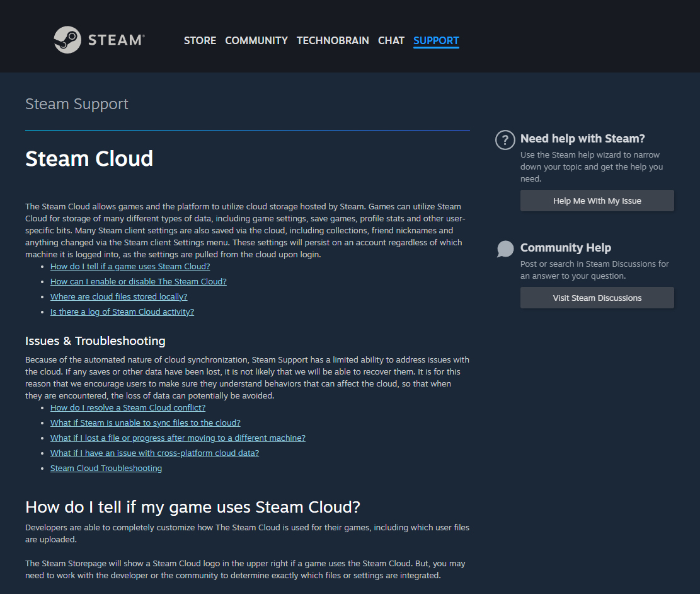
Task: Open the COMMUNITY menu
Action: 256,40
